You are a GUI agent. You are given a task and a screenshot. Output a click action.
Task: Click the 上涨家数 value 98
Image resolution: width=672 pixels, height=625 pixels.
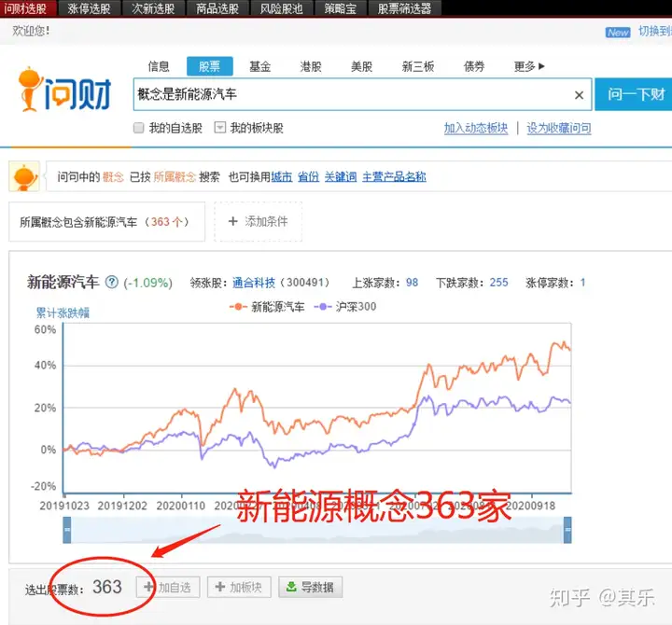coord(412,283)
